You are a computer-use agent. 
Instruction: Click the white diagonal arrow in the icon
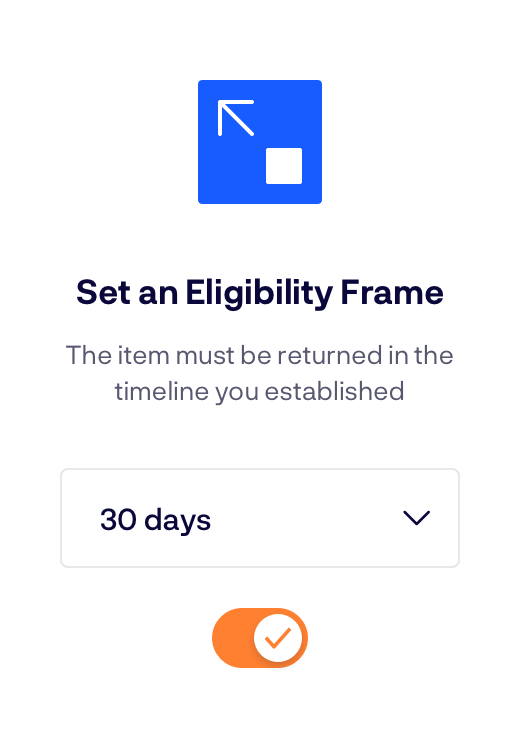pos(236,118)
